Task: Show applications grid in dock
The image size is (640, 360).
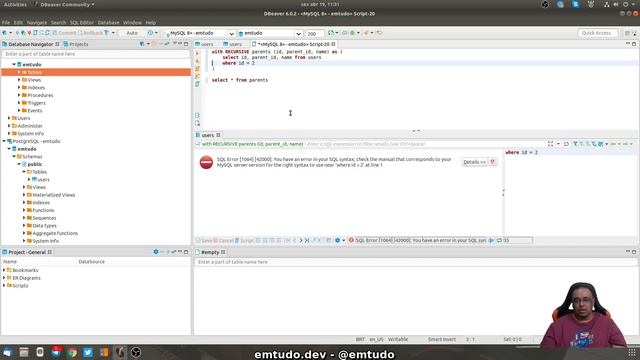Action: coord(632,352)
